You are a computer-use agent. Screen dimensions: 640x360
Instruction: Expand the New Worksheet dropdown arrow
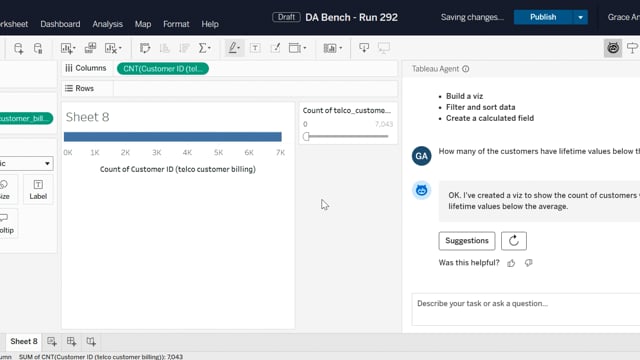[74, 48]
